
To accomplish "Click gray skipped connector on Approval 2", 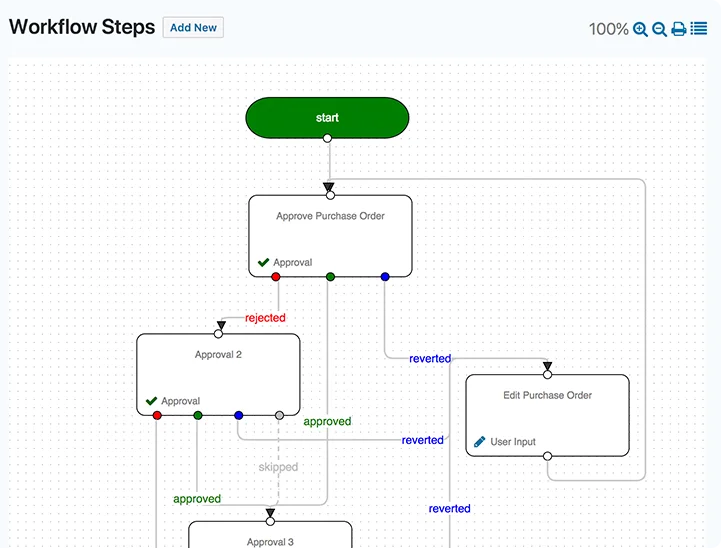I will pyautogui.click(x=279, y=415).
